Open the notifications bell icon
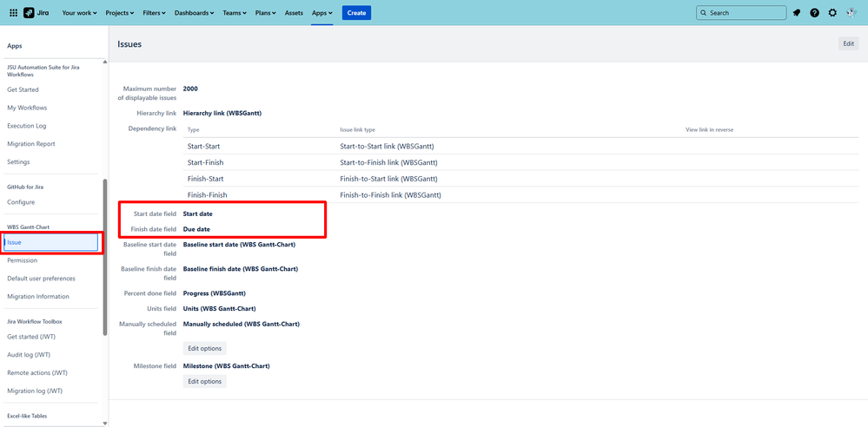The image size is (868, 427). (x=797, y=13)
